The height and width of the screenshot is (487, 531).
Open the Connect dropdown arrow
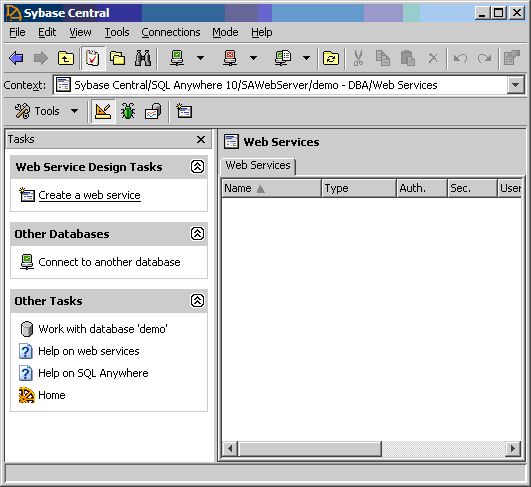(x=200, y=58)
